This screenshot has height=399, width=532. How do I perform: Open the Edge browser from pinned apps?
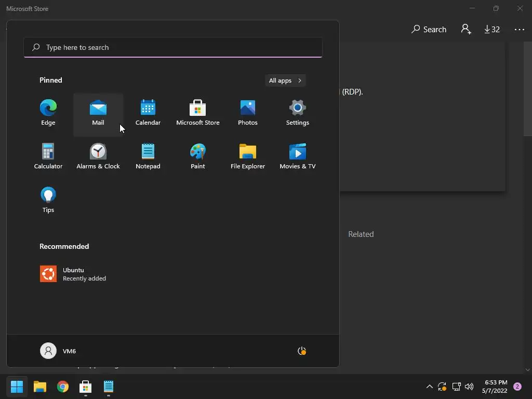(x=48, y=114)
